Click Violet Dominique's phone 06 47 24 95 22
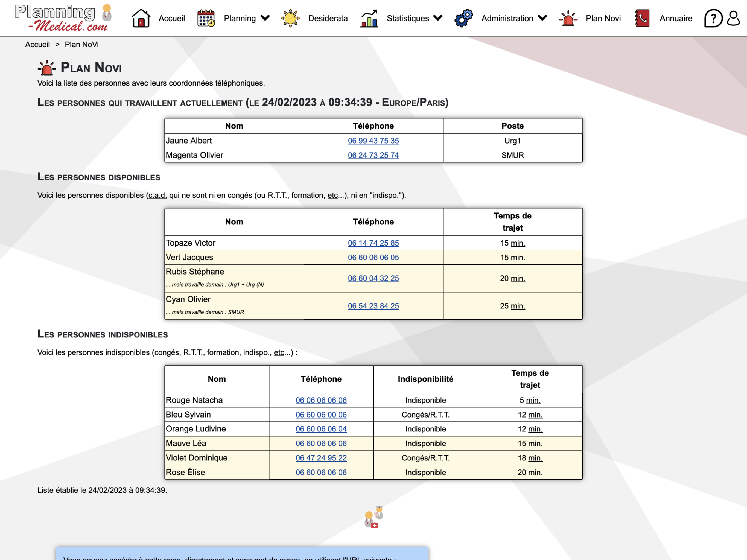747x560 pixels. (321, 458)
